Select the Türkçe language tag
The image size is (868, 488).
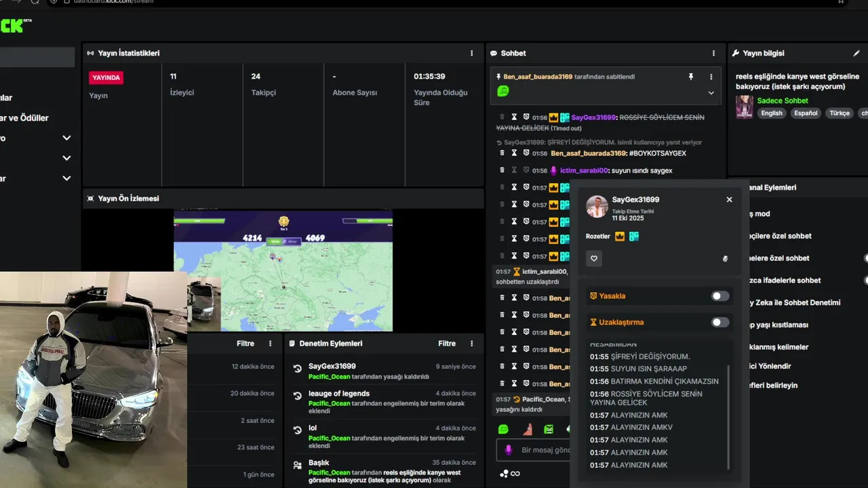[840, 113]
